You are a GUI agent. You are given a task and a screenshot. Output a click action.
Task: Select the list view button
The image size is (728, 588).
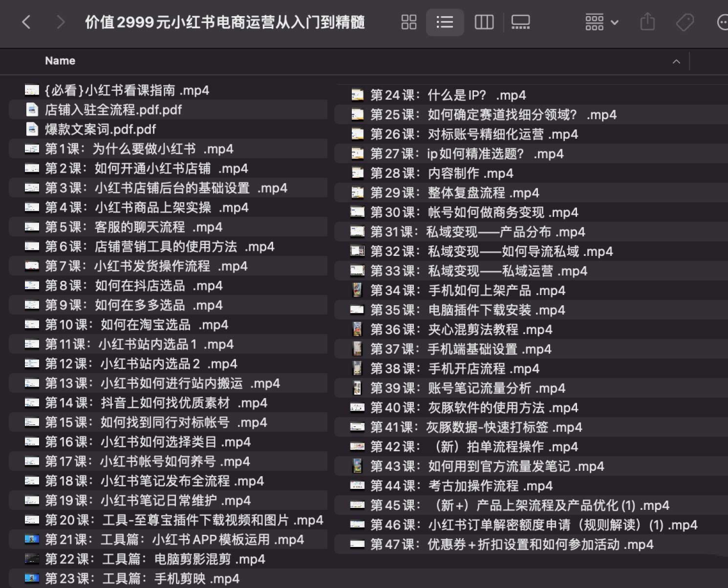tap(445, 22)
